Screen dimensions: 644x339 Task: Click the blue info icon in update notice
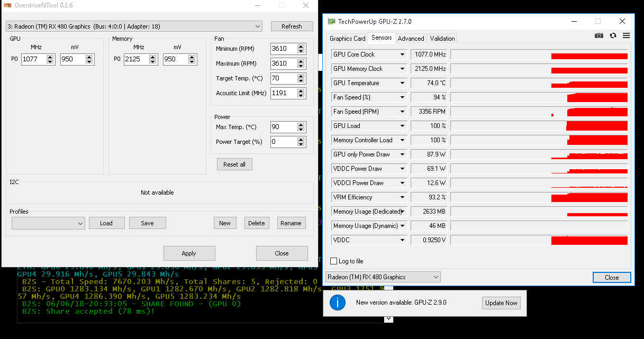click(337, 303)
